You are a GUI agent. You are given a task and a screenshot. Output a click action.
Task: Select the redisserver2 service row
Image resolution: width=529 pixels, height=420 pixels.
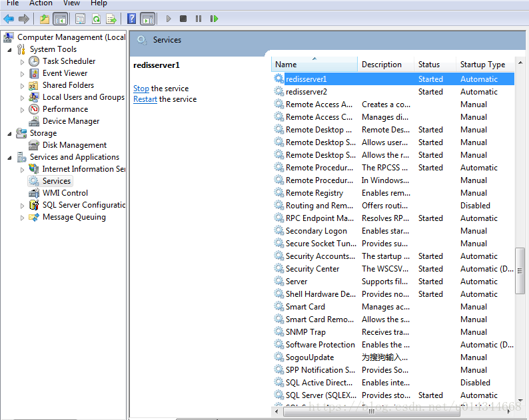pyautogui.click(x=393, y=92)
